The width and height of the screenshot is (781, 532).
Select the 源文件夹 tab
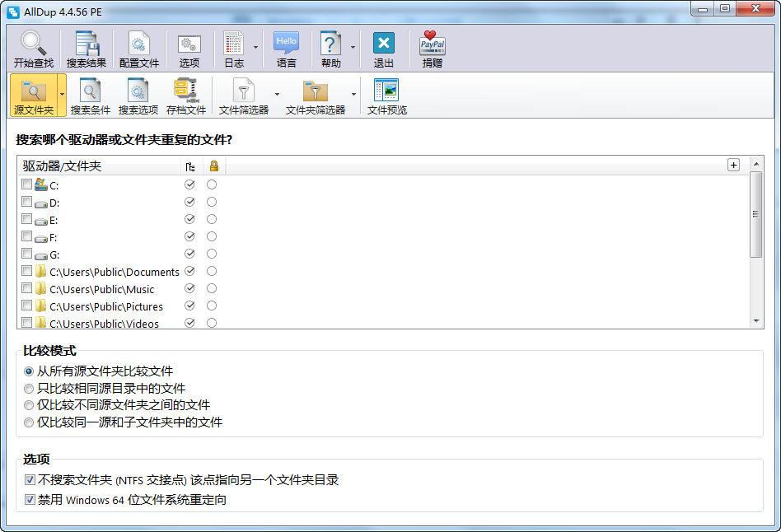coord(34,96)
